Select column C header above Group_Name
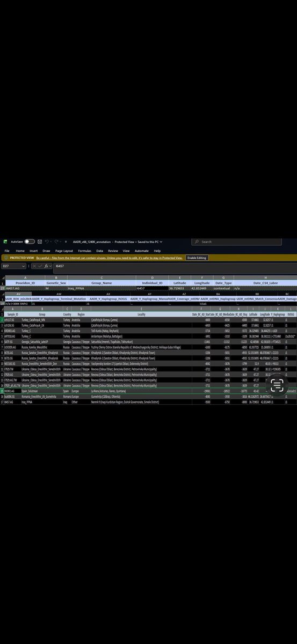The height and width of the screenshot is (644, 297). (x=101, y=277)
